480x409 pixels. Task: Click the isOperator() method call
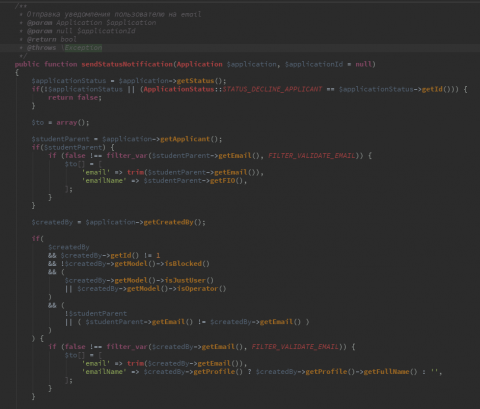[x=202, y=288]
